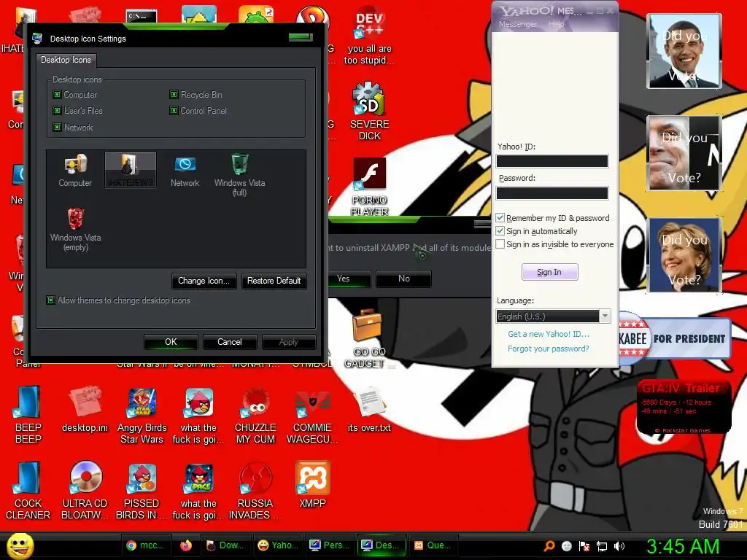Viewport: 747px width, 560px height.
Task: Click the Obama Did you Vote gadget
Action: point(684,52)
